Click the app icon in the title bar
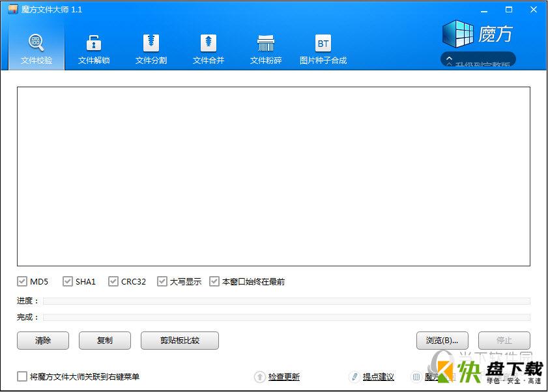Viewport: 548px width, 392px height. pyautogui.click(x=13, y=9)
